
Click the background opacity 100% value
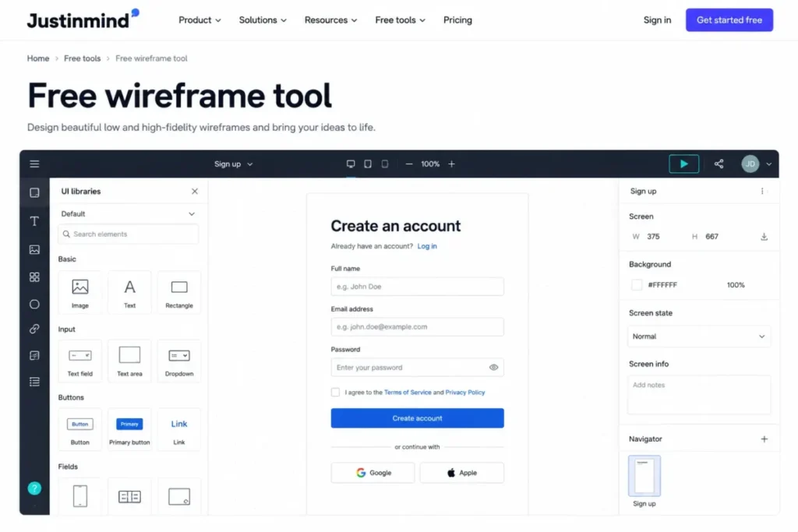point(736,285)
